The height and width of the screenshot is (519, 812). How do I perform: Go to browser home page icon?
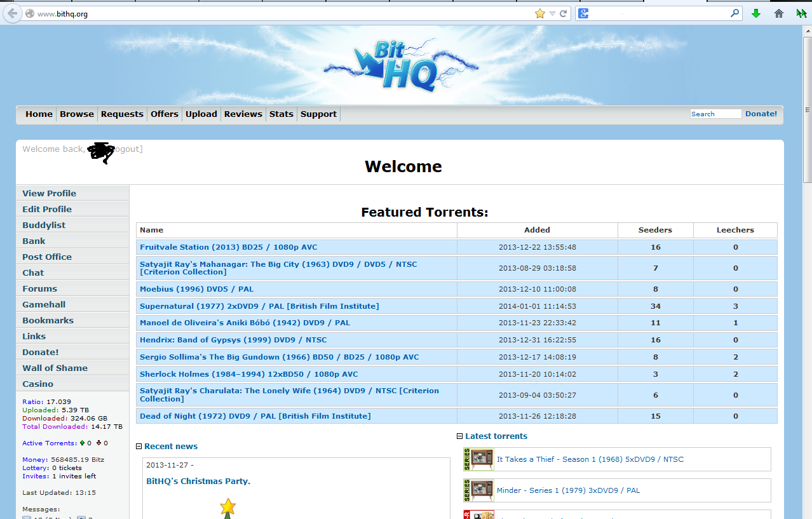(x=779, y=13)
